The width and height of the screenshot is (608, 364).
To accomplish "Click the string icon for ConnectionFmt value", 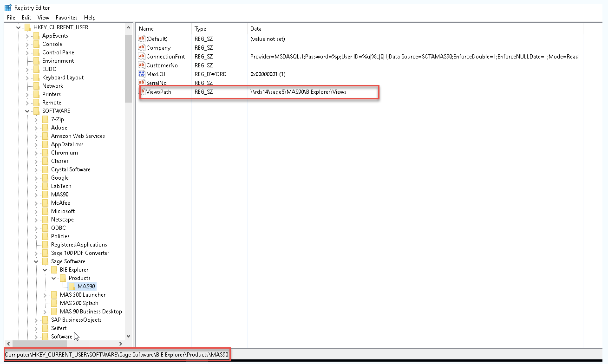I will pos(142,57).
